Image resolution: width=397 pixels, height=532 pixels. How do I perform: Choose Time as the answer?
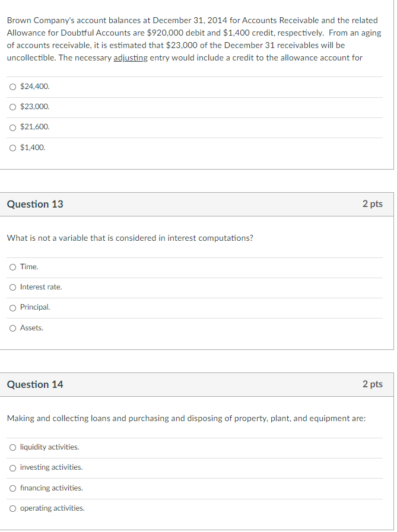point(12,267)
